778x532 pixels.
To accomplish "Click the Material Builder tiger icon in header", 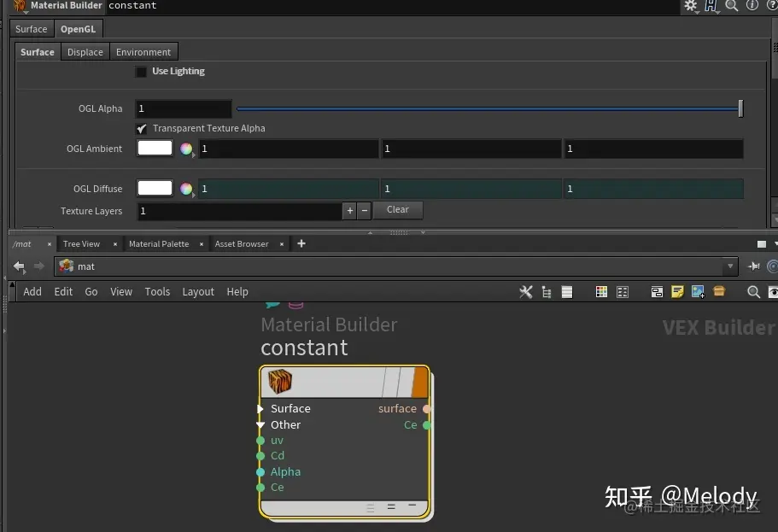I will (20, 5).
